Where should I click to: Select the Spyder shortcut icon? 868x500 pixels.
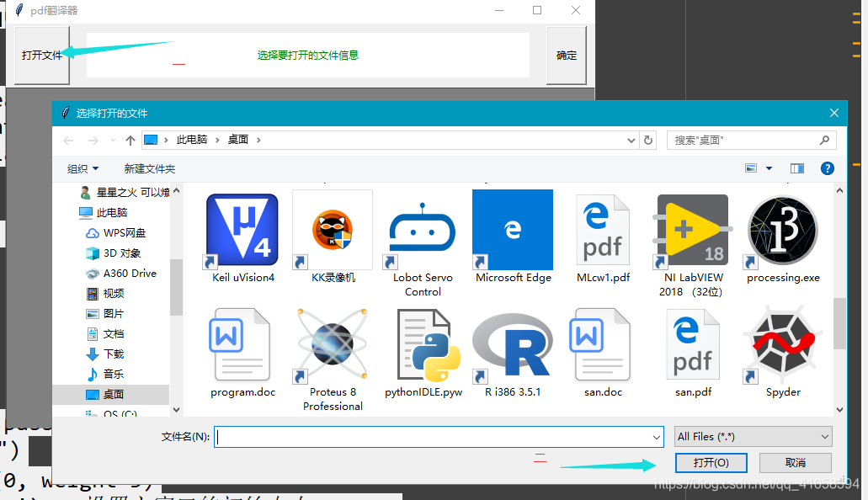coord(783,344)
